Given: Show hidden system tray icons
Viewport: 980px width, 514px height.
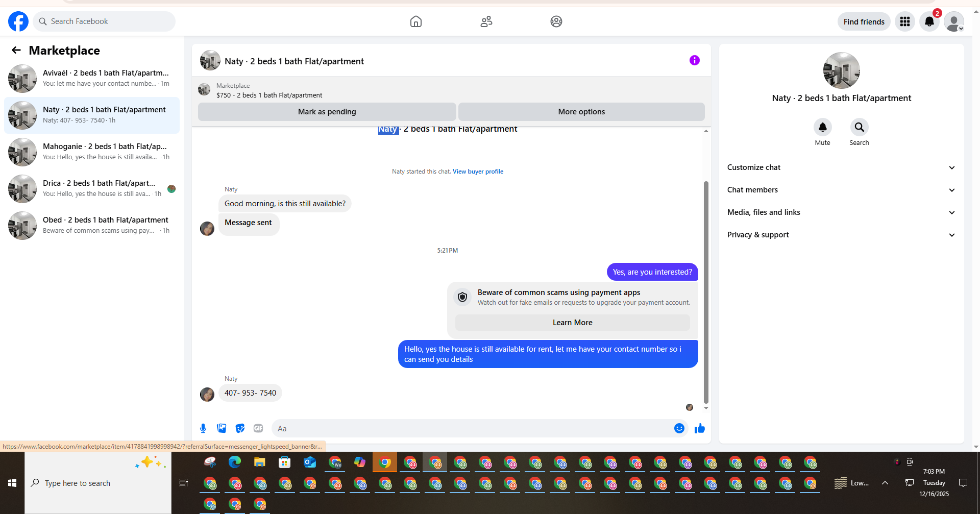Looking at the screenshot, I should [885, 483].
